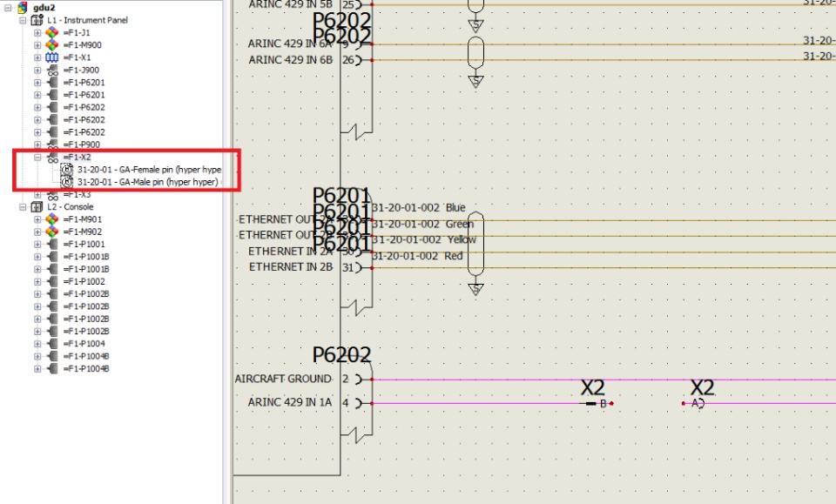Click the gdu2 project icon
Image resolution: width=836 pixels, height=504 pixels.
[x=23, y=8]
